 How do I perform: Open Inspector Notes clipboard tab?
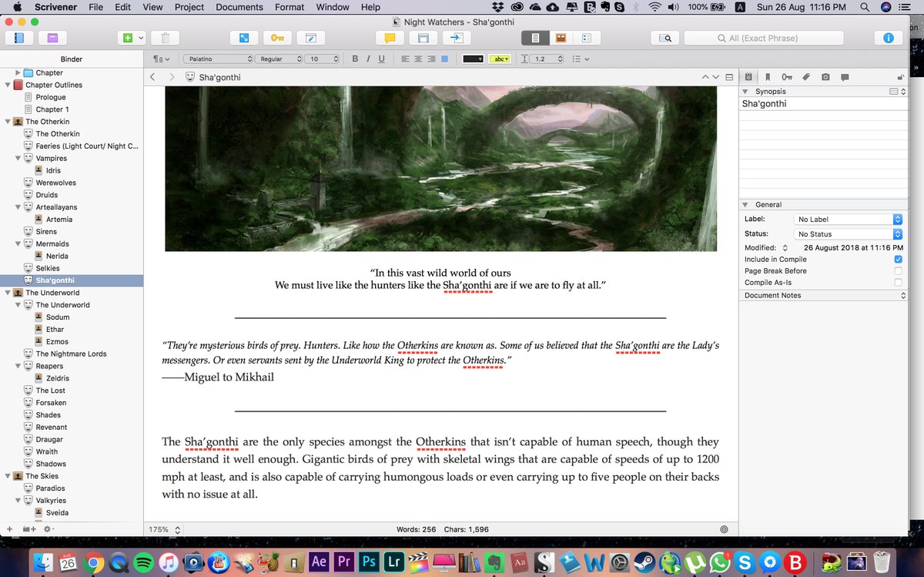pyautogui.click(x=748, y=77)
